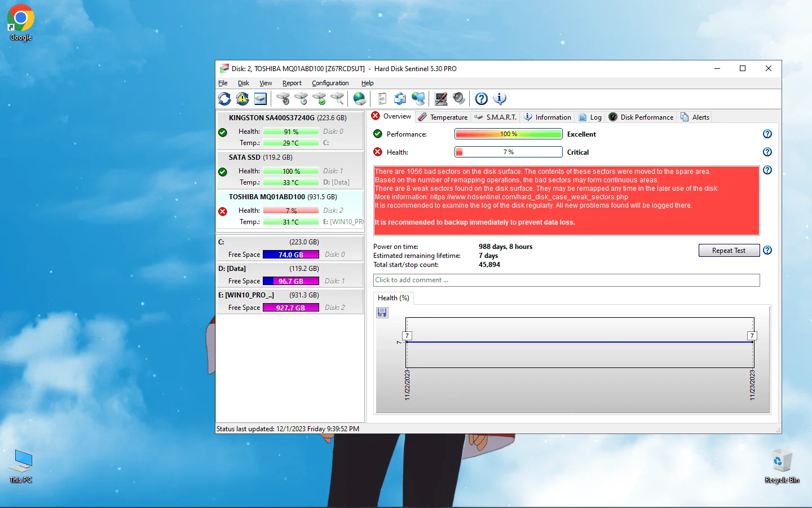Click the refresh disk status toolbar icon
Image resolution: width=812 pixels, height=508 pixels.
224,99
